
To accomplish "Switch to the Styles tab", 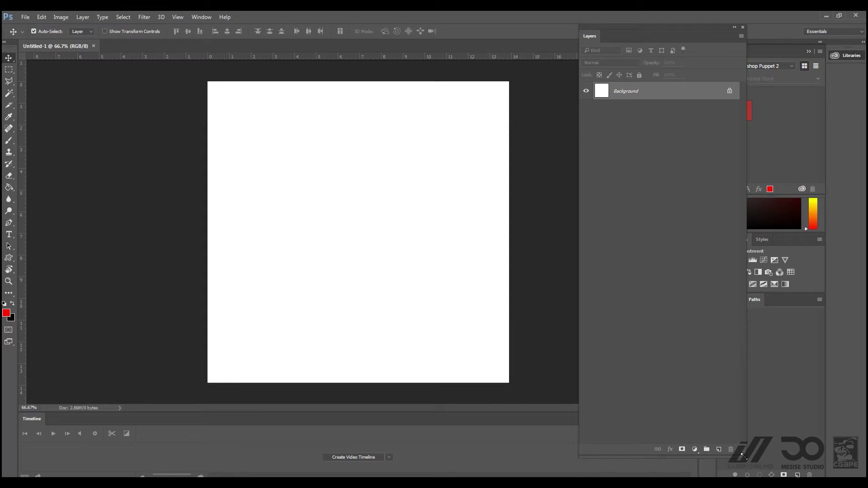I will (x=762, y=239).
